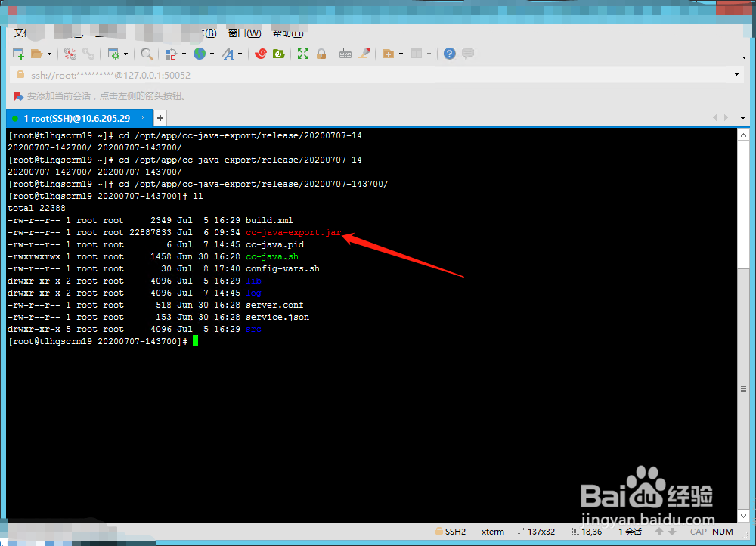Click the green Xagent icon
756x546 pixels.
tap(279, 54)
